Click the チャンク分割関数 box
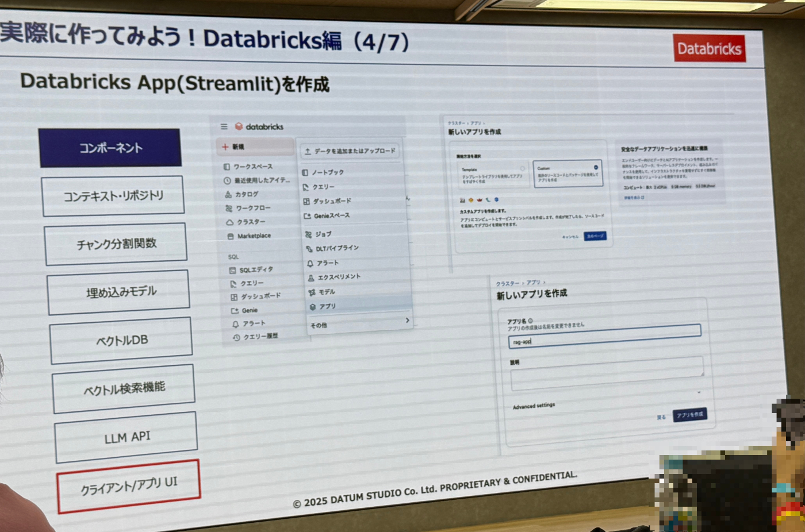Viewport: 805px width, 532px height. tap(116, 244)
